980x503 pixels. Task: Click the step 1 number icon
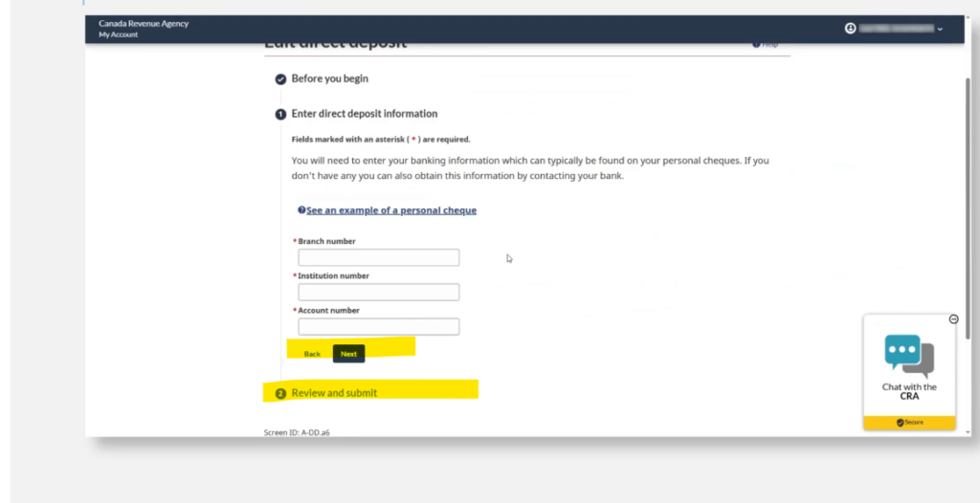(x=280, y=114)
